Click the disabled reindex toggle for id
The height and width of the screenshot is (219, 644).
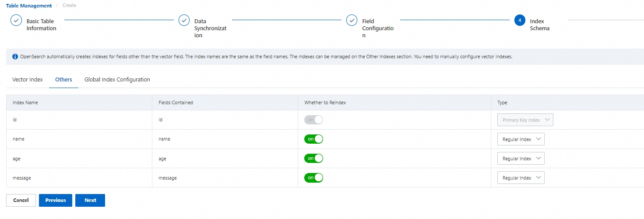313,120
